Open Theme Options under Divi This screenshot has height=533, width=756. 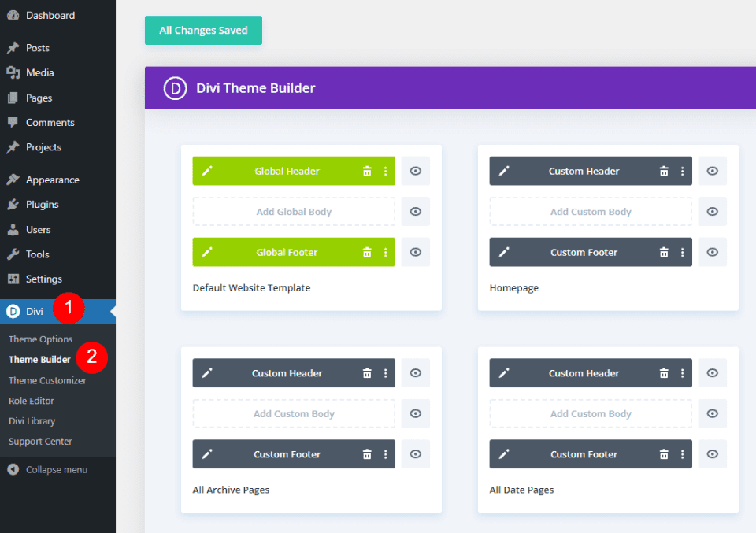point(40,339)
